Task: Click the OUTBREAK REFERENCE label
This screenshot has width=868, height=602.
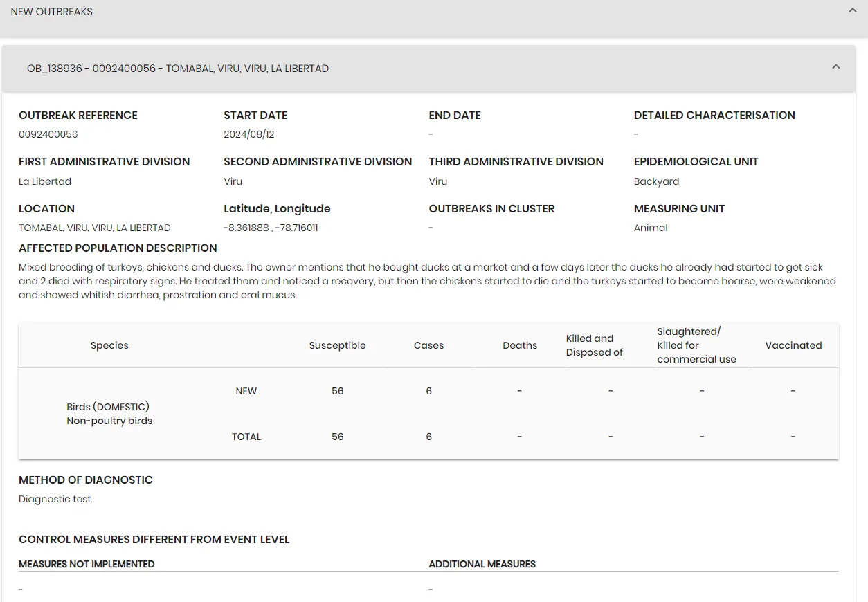Action: (78, 116)
